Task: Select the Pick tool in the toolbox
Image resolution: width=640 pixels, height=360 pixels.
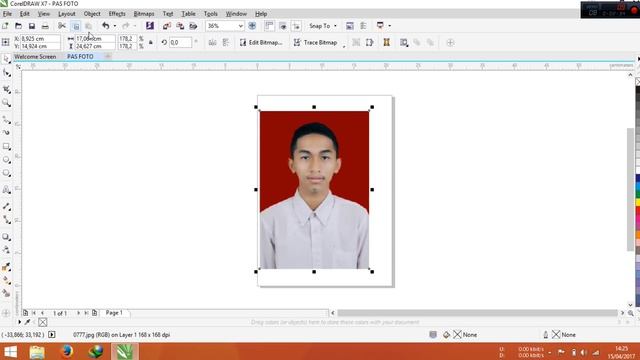Action: (x=6, y=60)
